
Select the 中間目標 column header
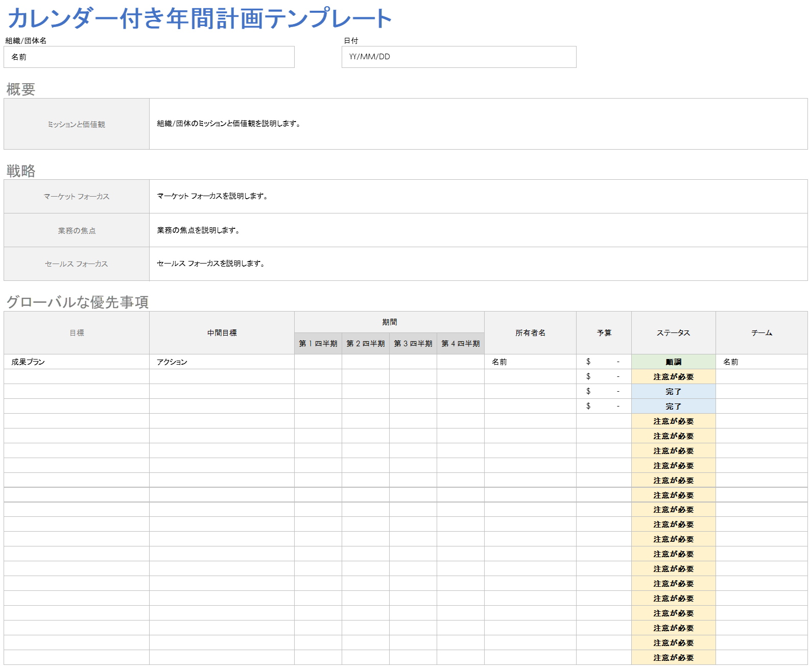click(222, 333)
